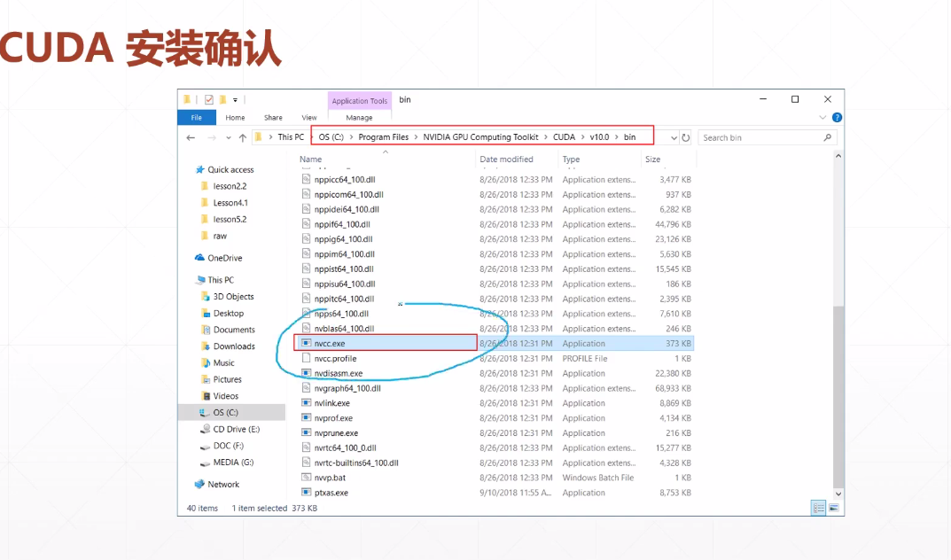
Task: Select nvlink.exe application icon
Action: pyautogui.click(x=307, y=403)
